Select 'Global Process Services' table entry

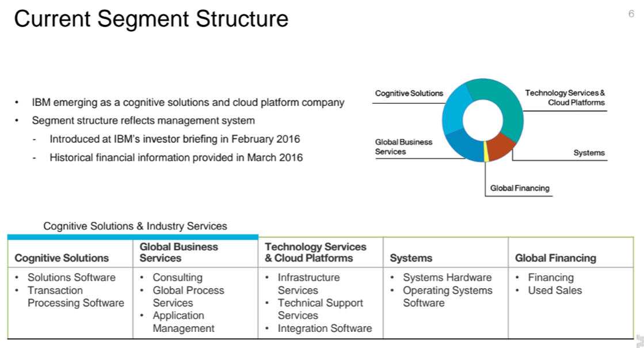pyautogui.click(x=189, y=297)
